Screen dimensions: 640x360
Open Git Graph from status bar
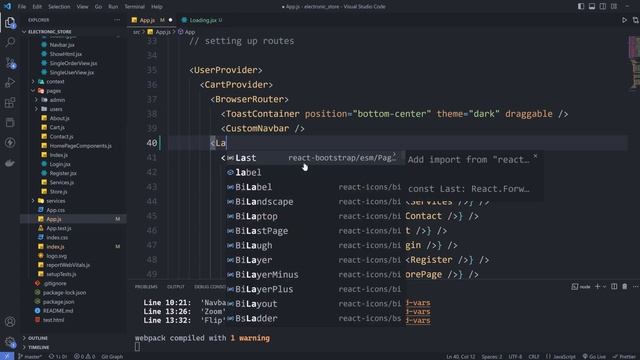click(112, 356)
